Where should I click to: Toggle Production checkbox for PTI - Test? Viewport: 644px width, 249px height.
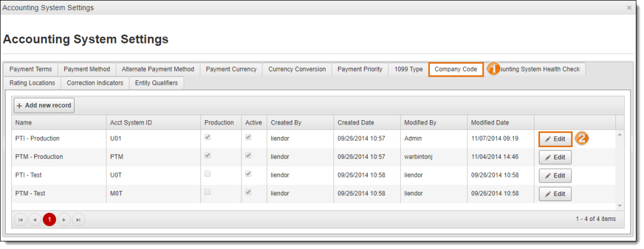click(x=208, y=174)
